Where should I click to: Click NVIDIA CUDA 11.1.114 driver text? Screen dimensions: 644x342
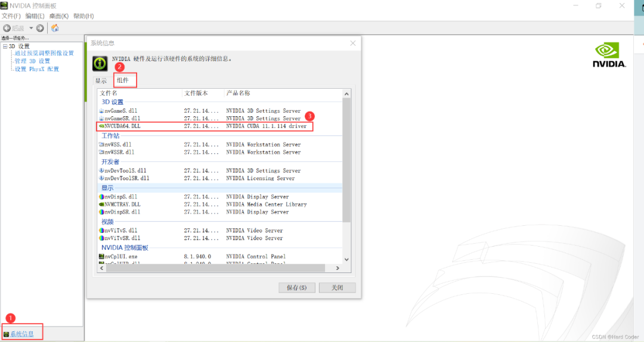[266, 126]
